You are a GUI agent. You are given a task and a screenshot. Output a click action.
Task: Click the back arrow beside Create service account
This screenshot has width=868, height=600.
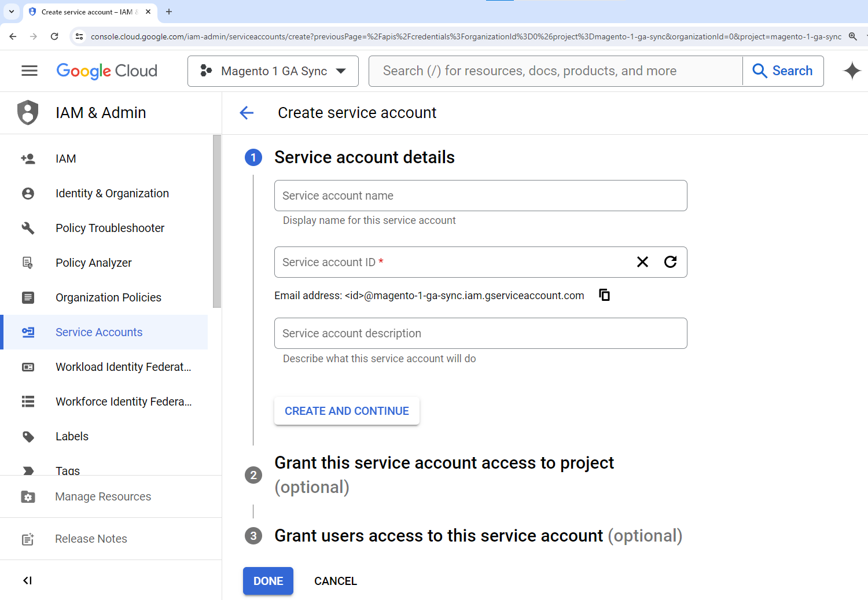[247, 113]
